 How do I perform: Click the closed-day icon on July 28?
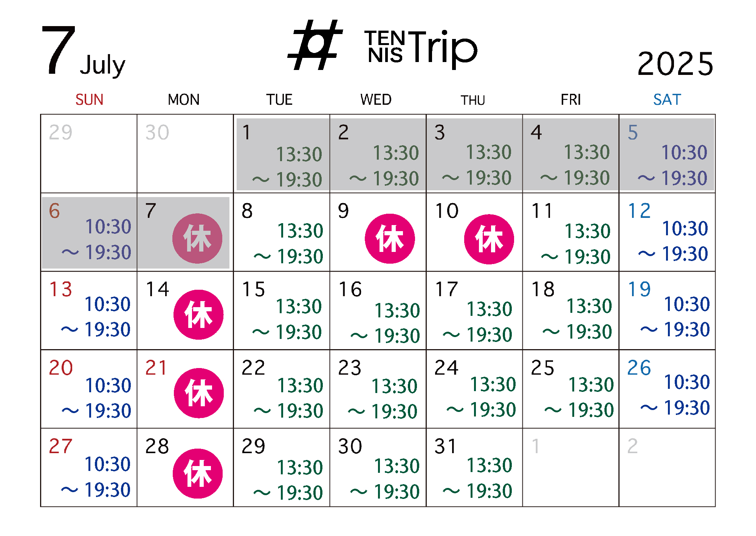click(x=198, y=474)
